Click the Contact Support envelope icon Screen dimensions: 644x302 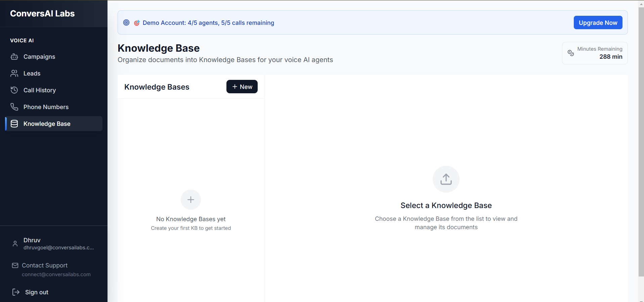[15, 265]
